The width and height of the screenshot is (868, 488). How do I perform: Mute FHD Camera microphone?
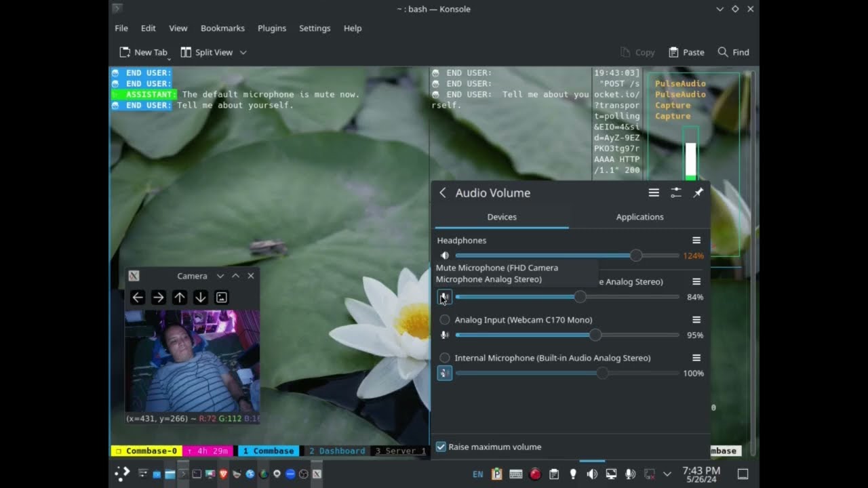tap(445, 297)
